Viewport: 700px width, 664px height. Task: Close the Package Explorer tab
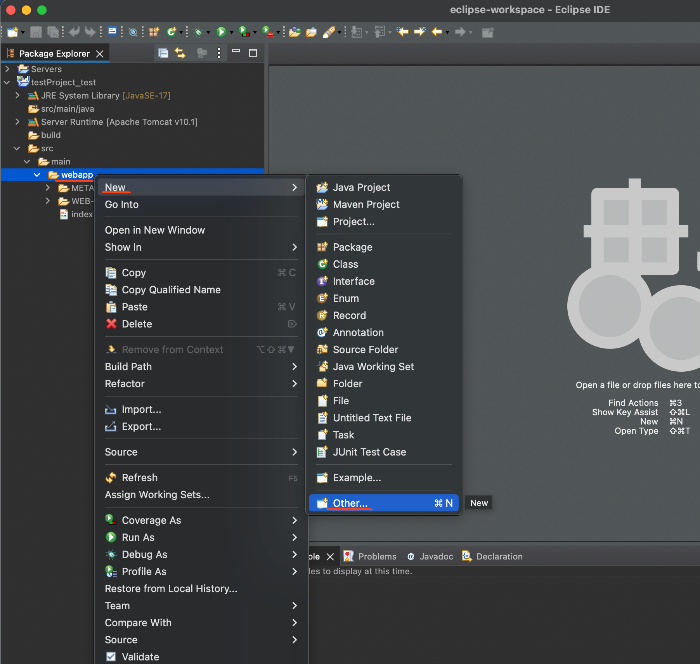coord(100,54)
